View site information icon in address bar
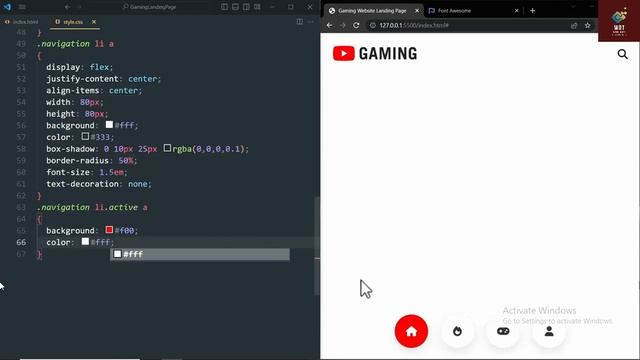 [372, 25]
